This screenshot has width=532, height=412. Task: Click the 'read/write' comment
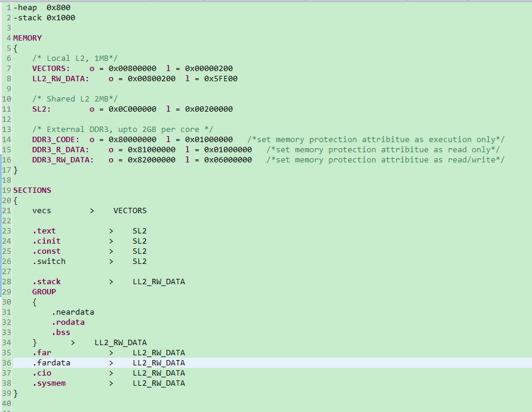(386, 160)
